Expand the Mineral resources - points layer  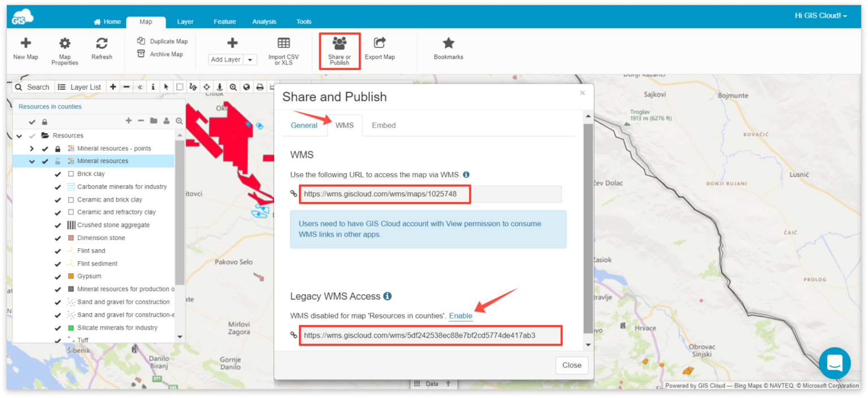[x=32, y=148]
